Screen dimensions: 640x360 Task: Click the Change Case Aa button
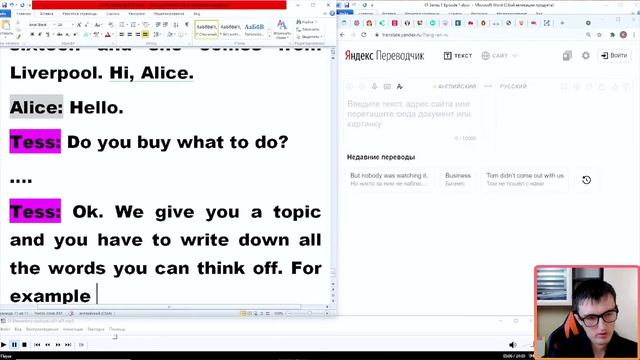tap(98, 25)
